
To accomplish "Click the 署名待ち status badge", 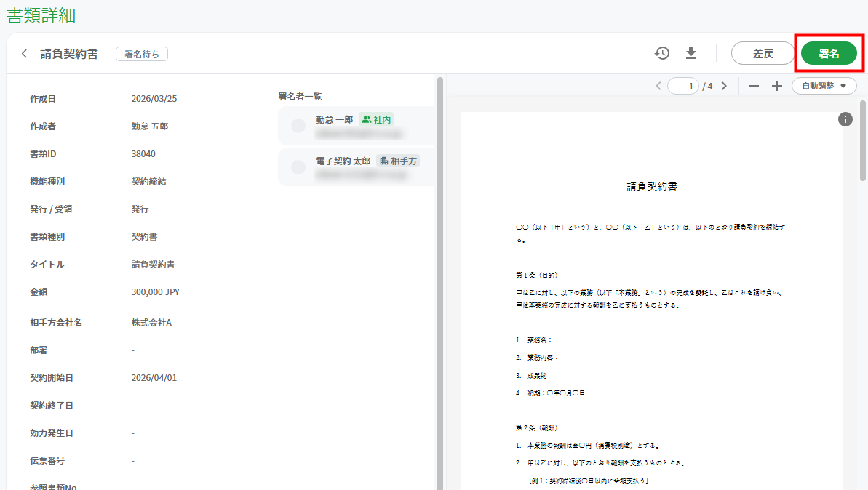I will coord(142,55).
